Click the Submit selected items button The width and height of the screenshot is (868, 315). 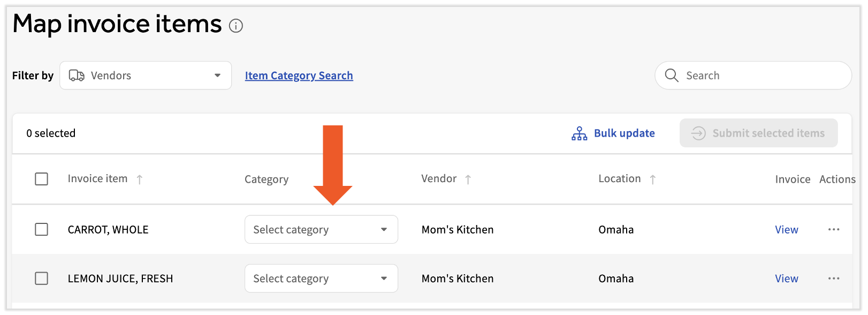(759, 133)
